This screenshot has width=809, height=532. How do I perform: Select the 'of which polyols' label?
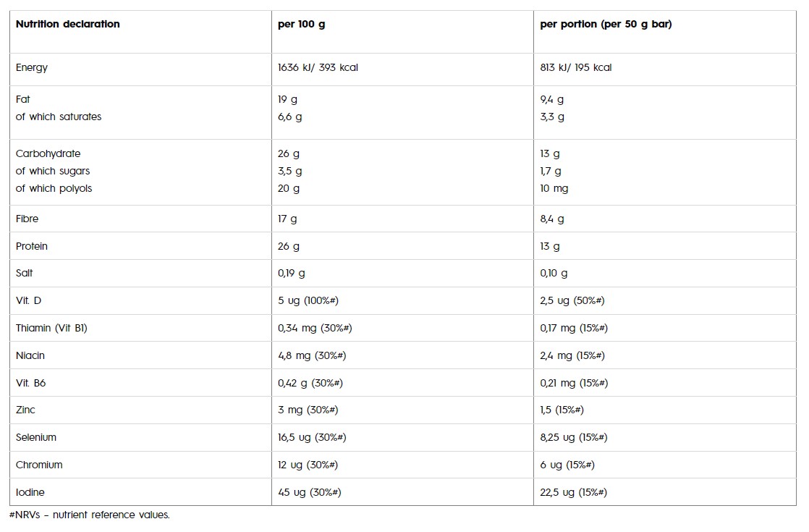point(54,188)
